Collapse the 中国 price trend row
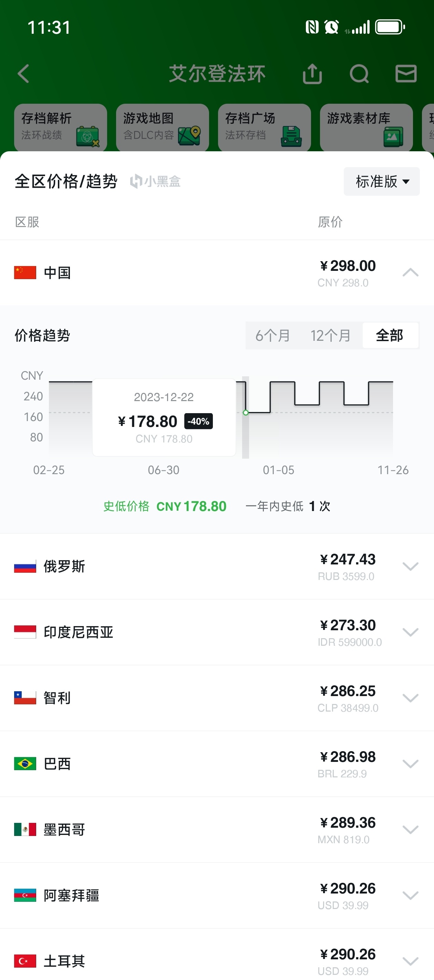Screen dimensions: 434x980 tap(411, 272)
